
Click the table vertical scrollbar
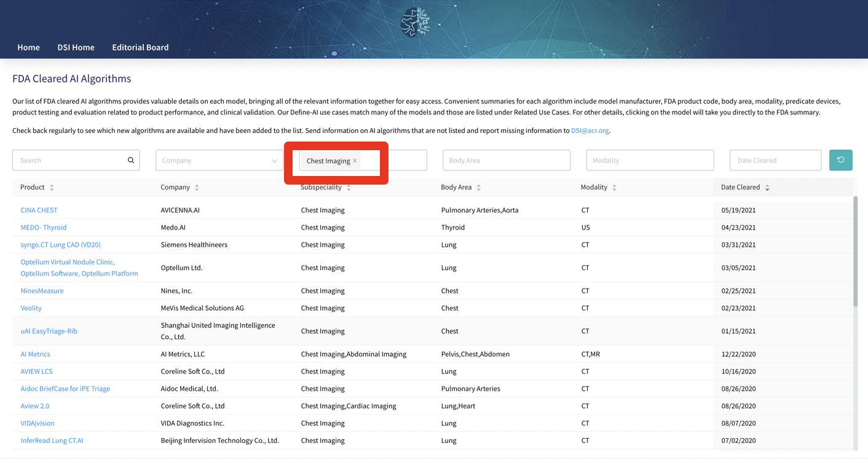pos(855,251)
